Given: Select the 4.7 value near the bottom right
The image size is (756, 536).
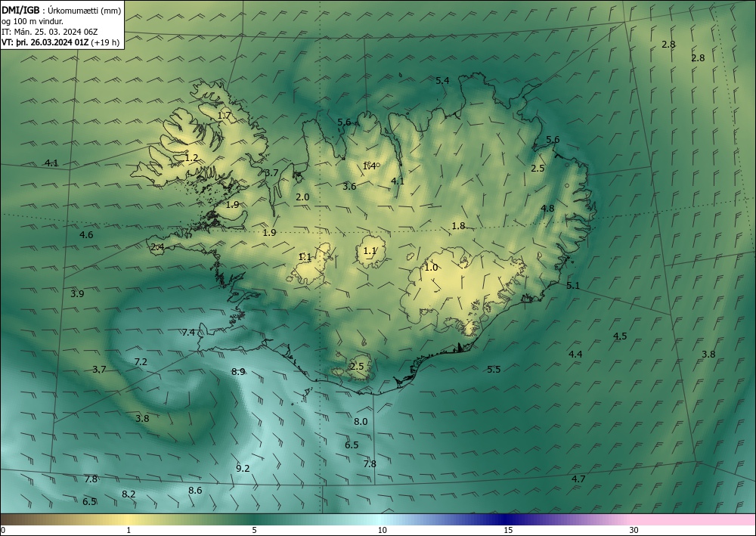Looking at the screenshot, I should coord(578,479).
